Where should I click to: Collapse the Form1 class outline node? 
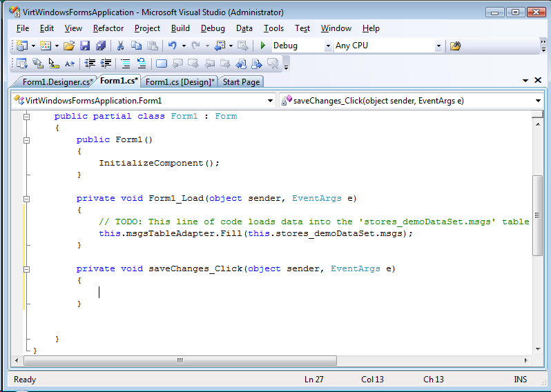(27, 117)
